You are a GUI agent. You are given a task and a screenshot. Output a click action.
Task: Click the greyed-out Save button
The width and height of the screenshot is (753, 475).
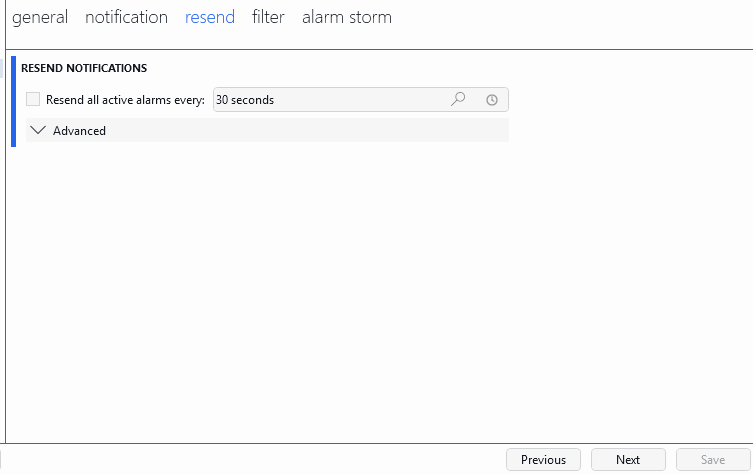(713, 460)
